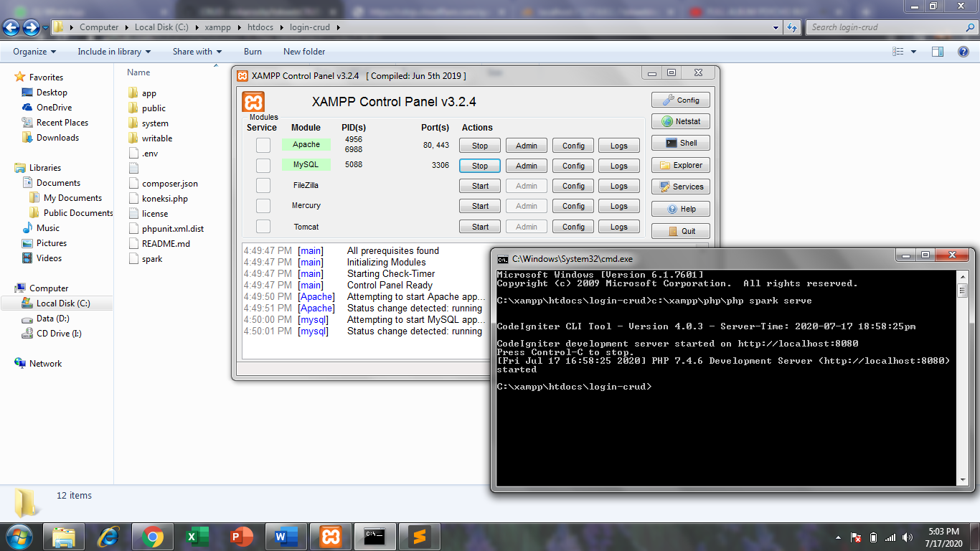Select Data (D:) drive
The height and width of the screenshot is (551, 980).
[52, 319]
